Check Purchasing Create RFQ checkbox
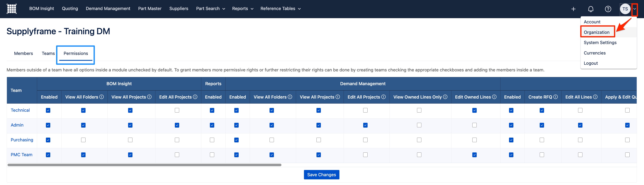 542,140
